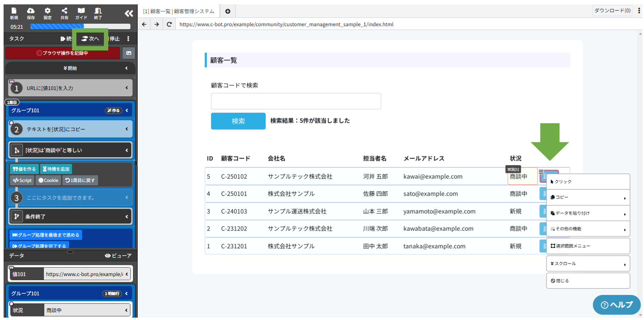Image resolution: width=644 pixels, height=320 pixels.
Task: Click the Script button
Action: [22, 180]
